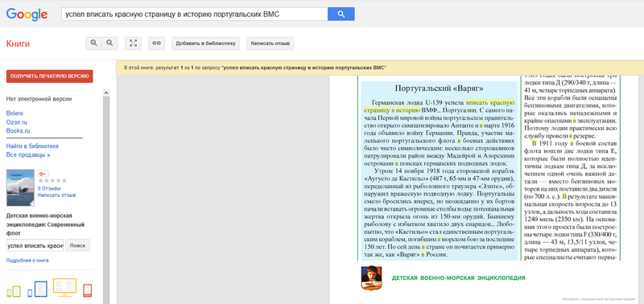Click Добавить в библиотеку button
The height and width of the screenshot is (304, 644).
[205, 43]
